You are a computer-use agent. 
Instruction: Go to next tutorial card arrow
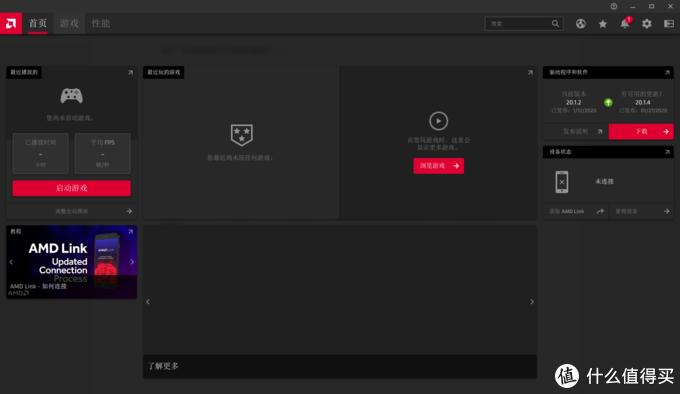[132, 262]
